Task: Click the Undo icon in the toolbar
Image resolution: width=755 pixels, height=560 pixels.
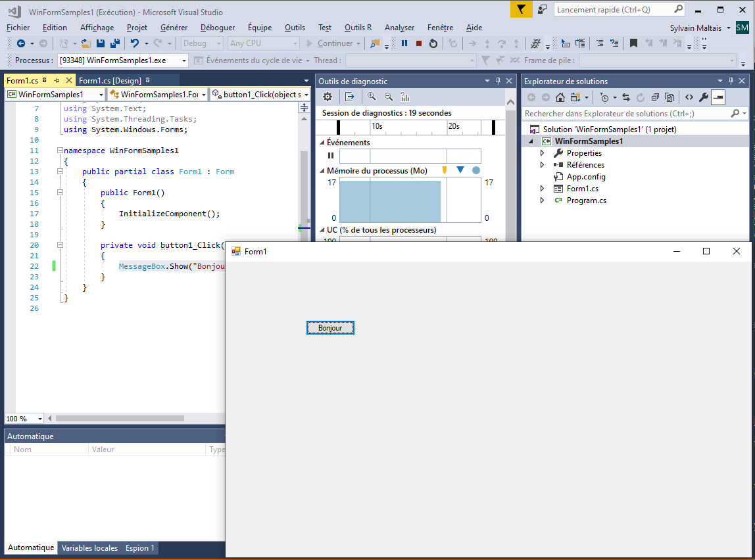Action: 135,44
